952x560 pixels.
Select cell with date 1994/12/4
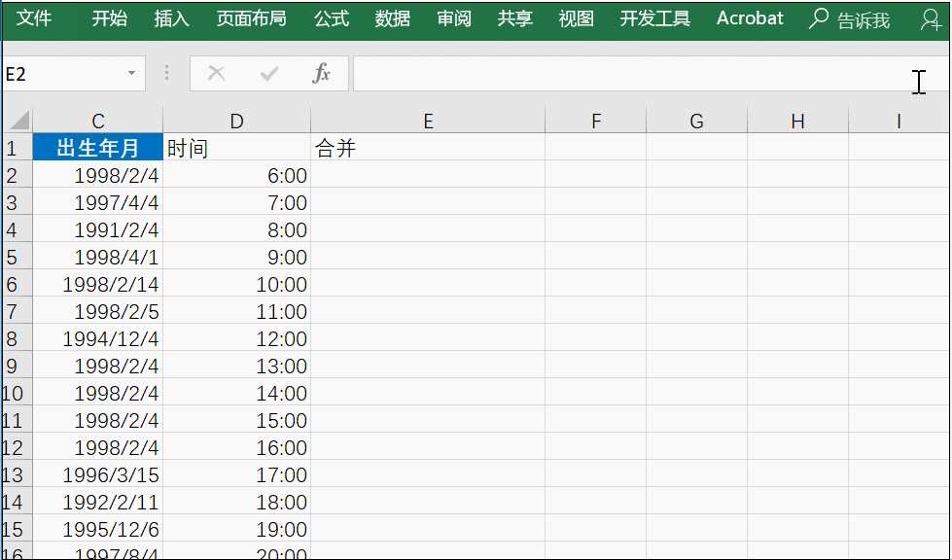(x=98, y=338)
